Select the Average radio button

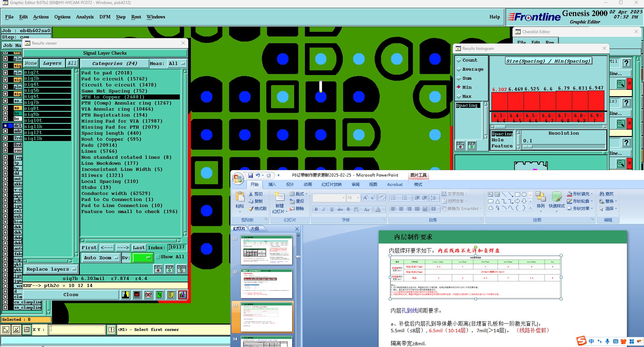tap(459, 69)
